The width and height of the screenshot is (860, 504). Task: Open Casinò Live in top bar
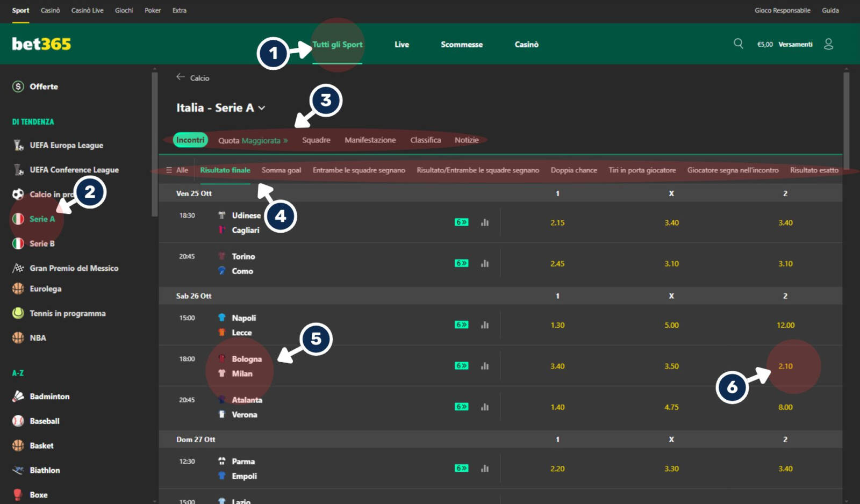click(87, 10)
